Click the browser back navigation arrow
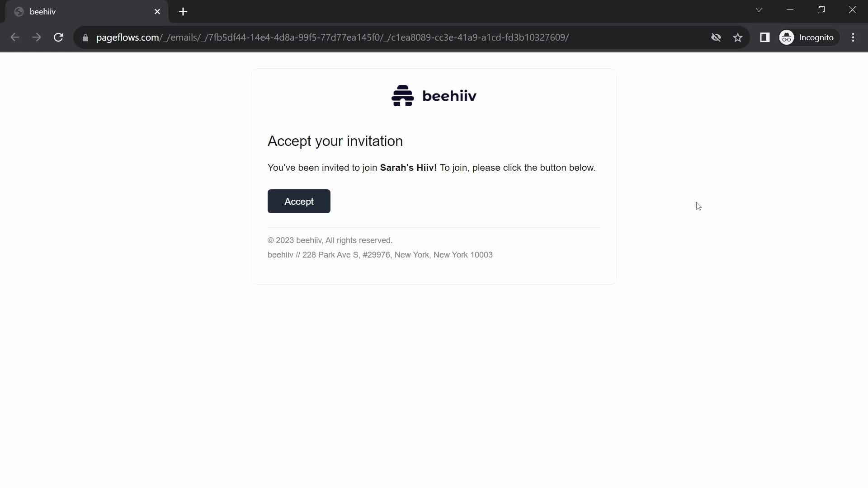 pos(14,38)
